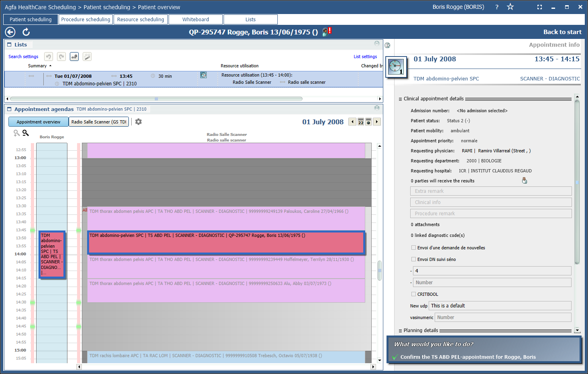The image size is (588, 374).
Task: Open the Resource scheduling tab
Action: coord(140,20)
